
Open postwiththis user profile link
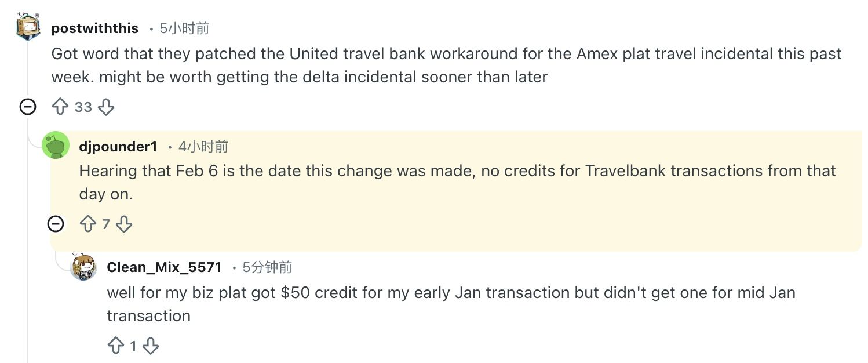(x=95, y=28)
